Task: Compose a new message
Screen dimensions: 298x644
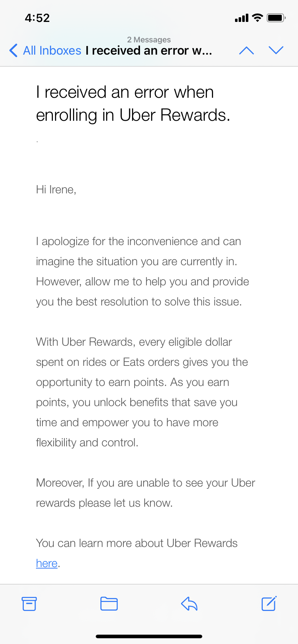Action: coord(269,604)
